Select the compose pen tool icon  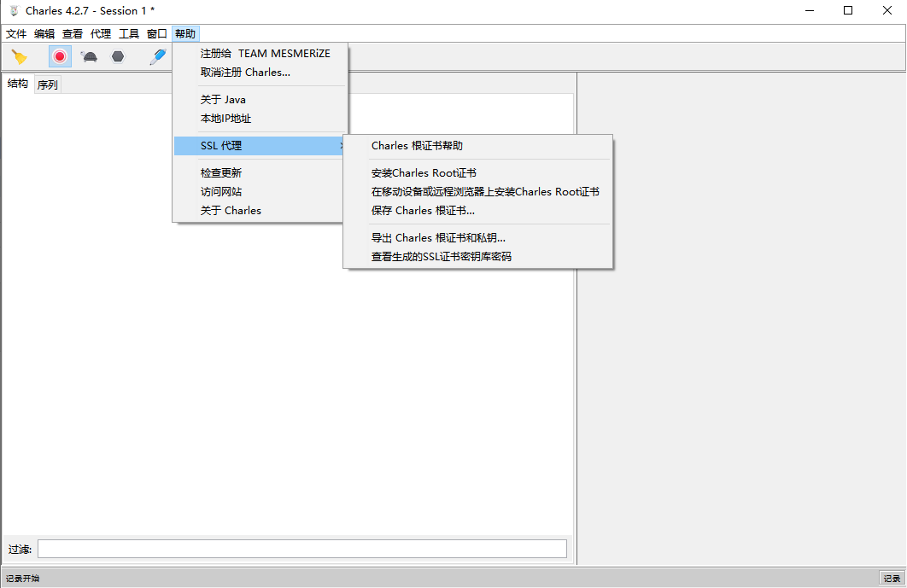[x=157, y=56]
